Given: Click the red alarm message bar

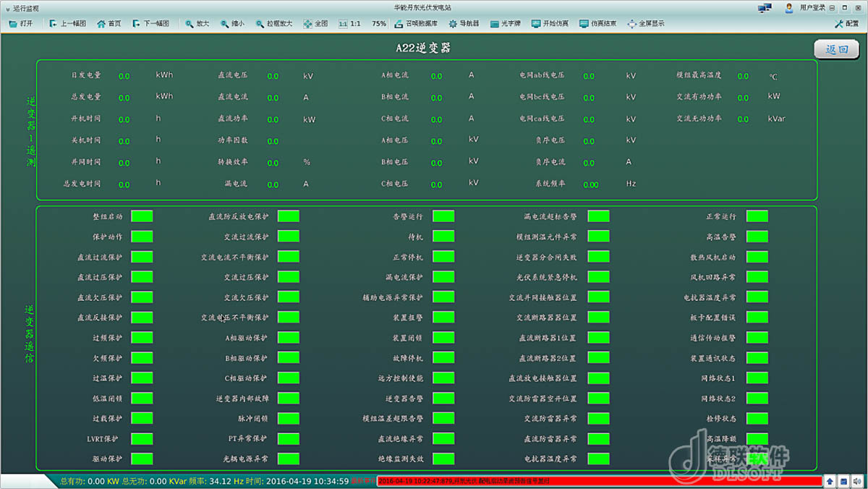Looking at the screenshot, I should point(599,480).
